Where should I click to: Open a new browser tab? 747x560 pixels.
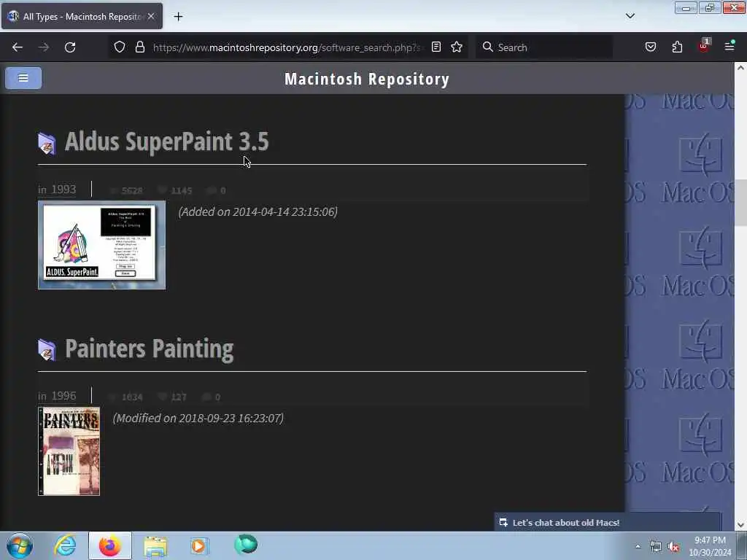coord(178,17)
